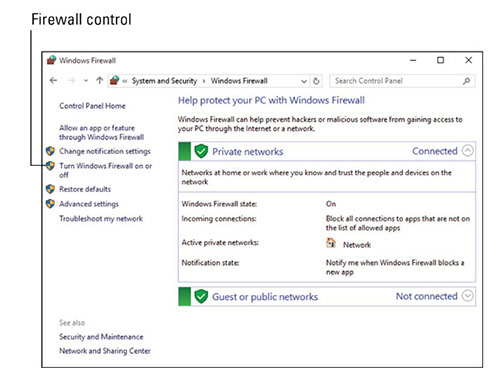The width and height of the screenshot is (500, 389).
Task: Open Control Panel Home
Action: coord(92,106)
